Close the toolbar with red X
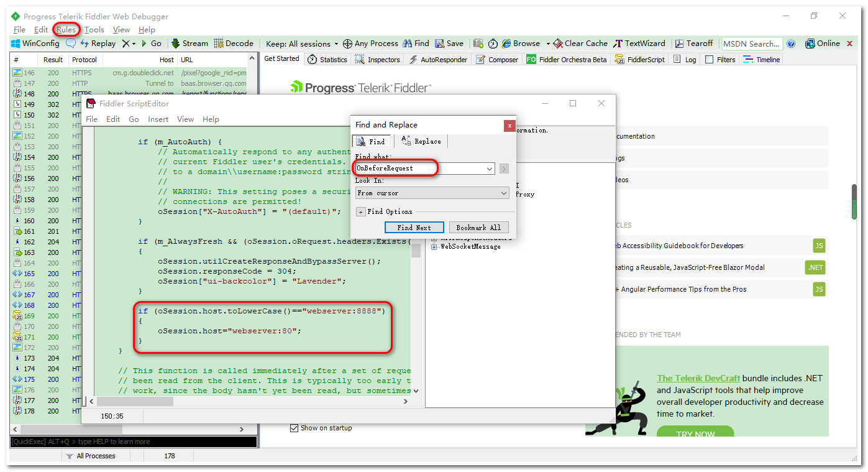Image resolution: width=868 pixels, height=472 pixels. coord(849,44)
